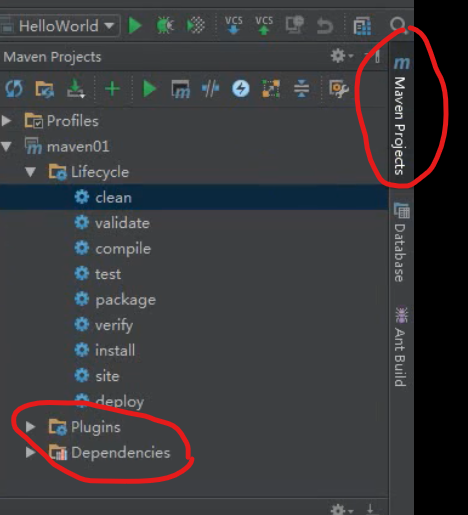Toggle skip tests mode lightning icon
468x515 pixels.
click(241, 89)
